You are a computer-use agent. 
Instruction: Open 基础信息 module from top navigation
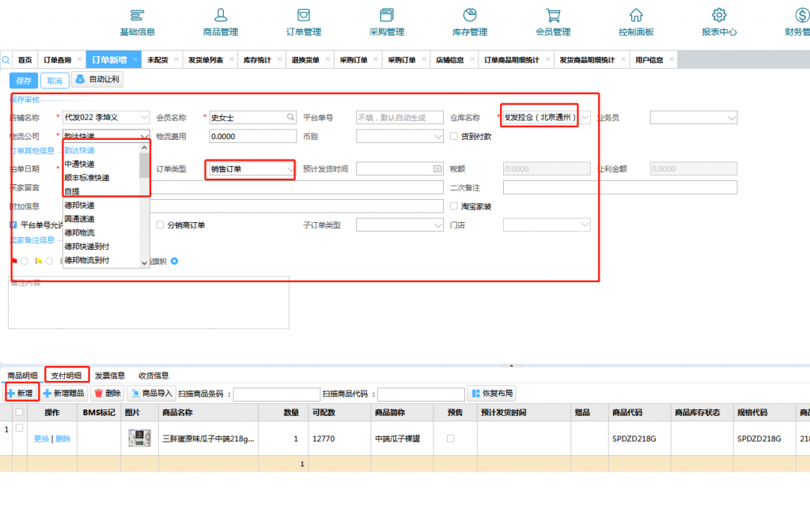coord(137,21)
